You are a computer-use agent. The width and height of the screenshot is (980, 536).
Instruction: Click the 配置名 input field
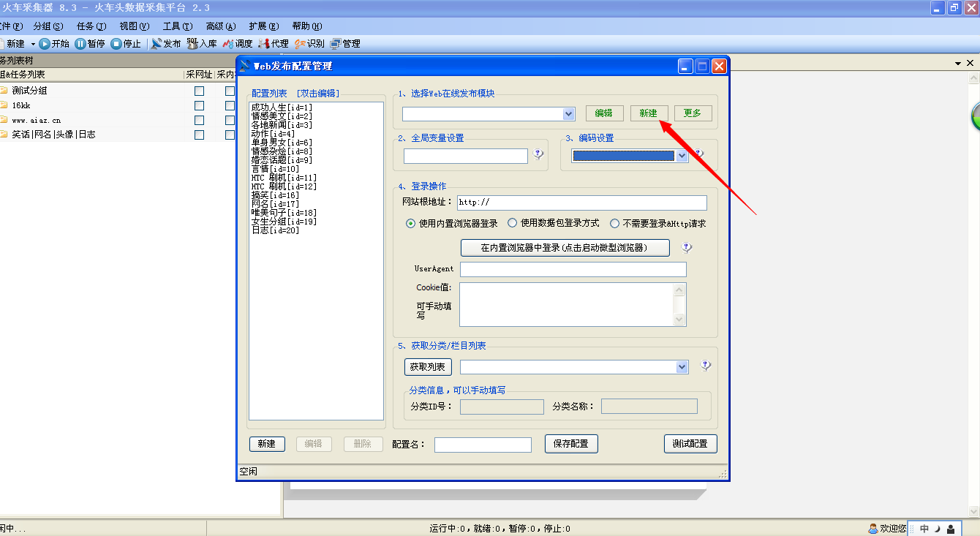483,445
